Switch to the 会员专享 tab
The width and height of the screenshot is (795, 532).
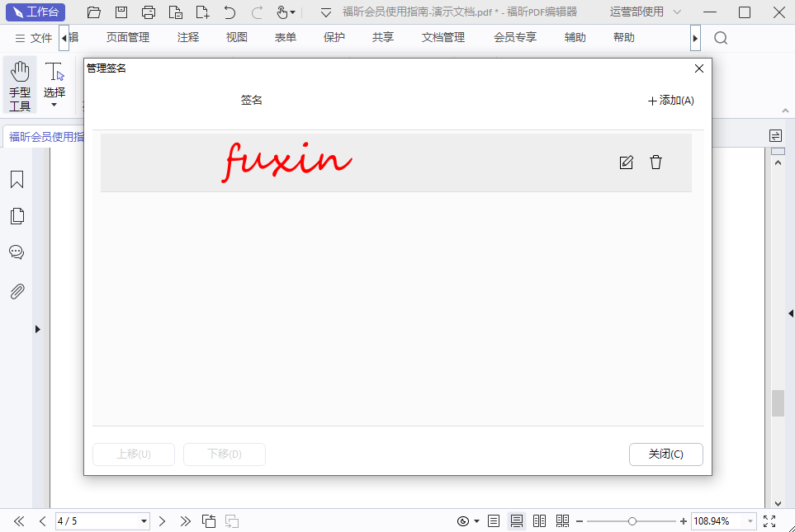click(x=515, y=37)
